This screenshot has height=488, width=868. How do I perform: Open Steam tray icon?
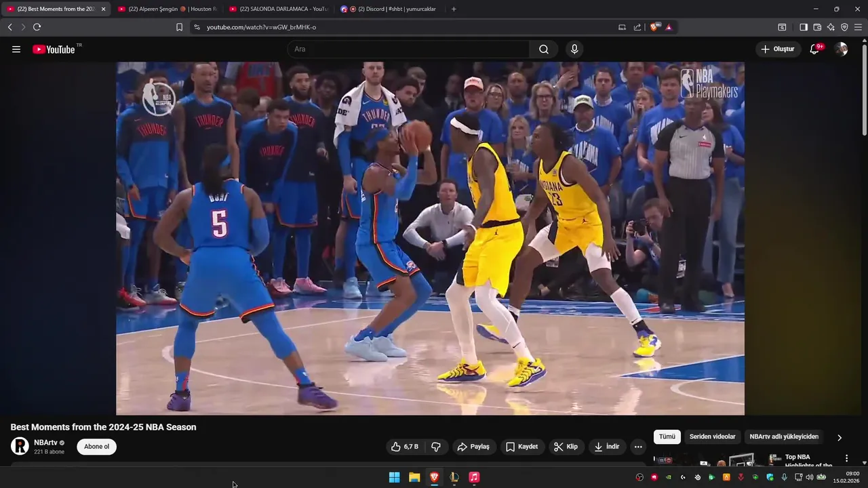pos(697,477)
